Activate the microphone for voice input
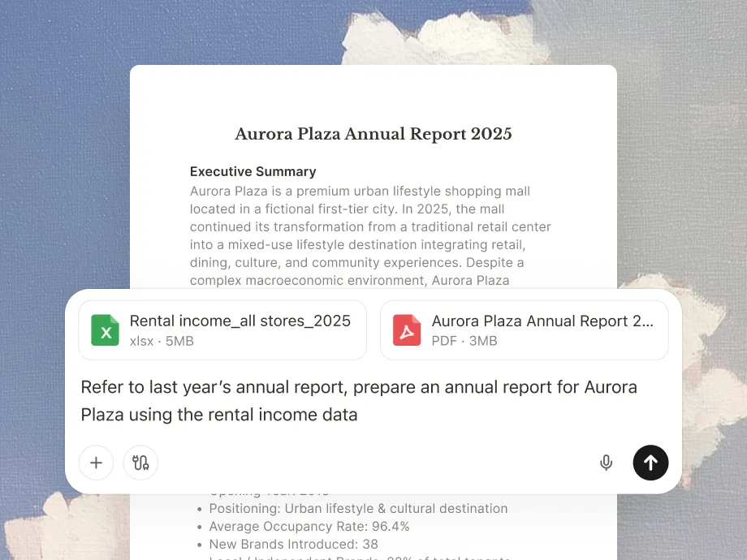Image resolution: width=747 pixels, height=560 pixels. [606, 463]
